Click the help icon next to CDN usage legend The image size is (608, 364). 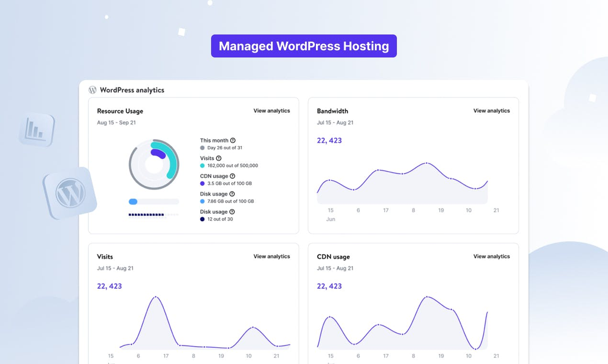click(x=232, y=176)
